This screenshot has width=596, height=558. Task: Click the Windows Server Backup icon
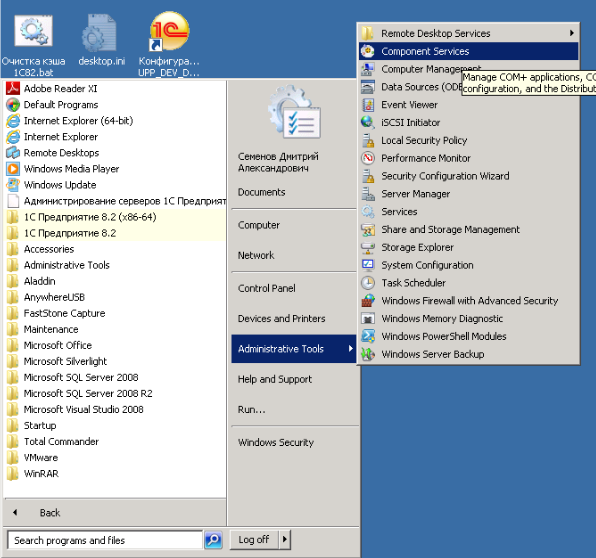click(x=368, y=354)
